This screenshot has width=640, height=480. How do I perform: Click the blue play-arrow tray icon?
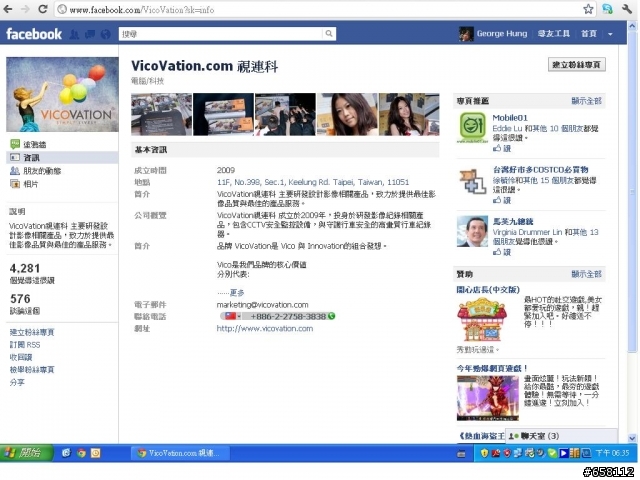point(564,453)
